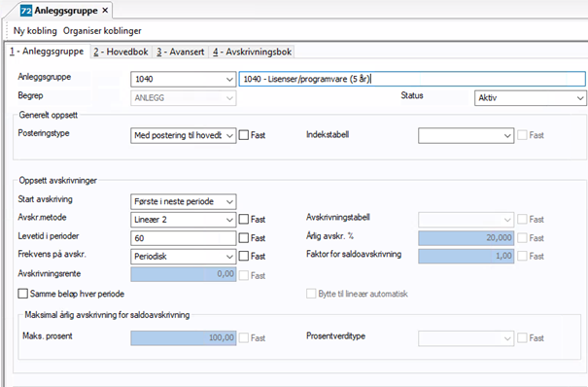Click Ny kobling in the toolbar
The width and height of the screenshot is (588, 387).
coord(35,31)
